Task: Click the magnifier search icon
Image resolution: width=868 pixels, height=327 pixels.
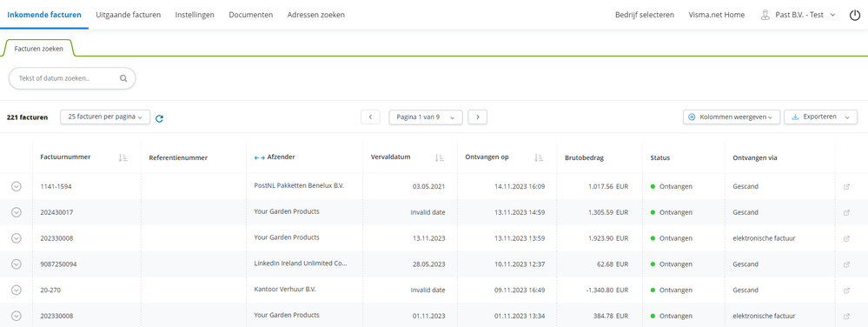Action: (123, 78)
